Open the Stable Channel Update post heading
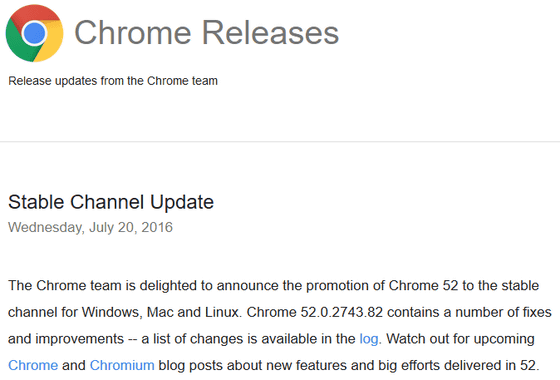560x380 pixels. pyautogui.click(x=111, y=202)
